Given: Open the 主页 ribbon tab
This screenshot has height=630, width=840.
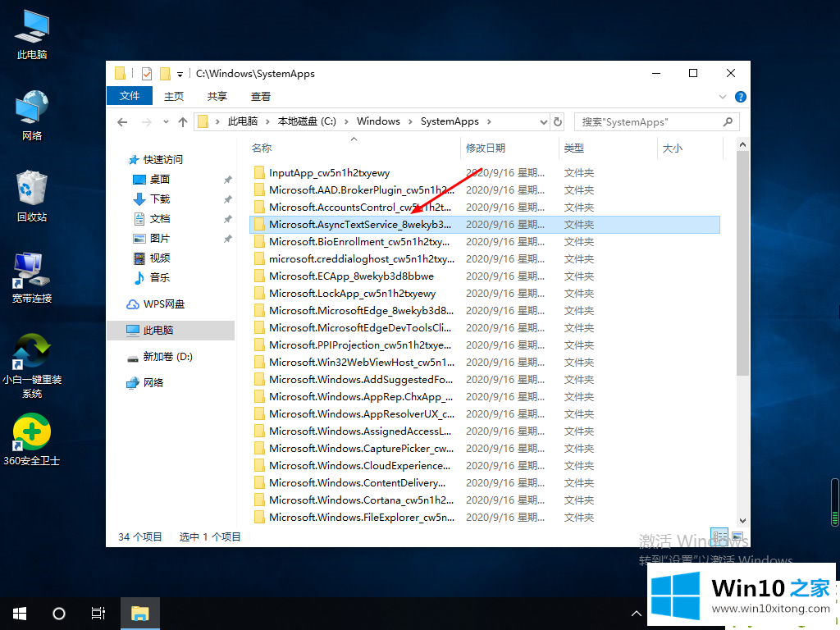Looking at the screenshot, I should [174, 97].
